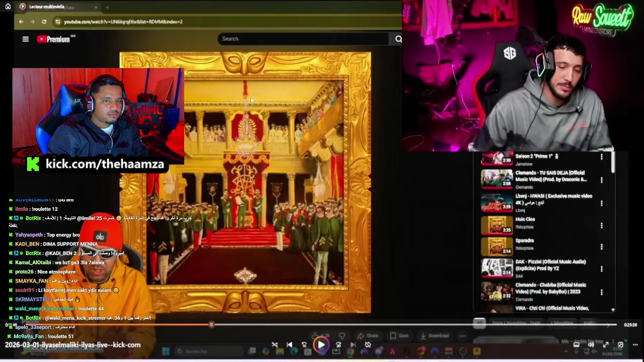This screenshot has height=362, width=644.
Task: Go back with the browser back arrow
Action: tap(21, 22)
